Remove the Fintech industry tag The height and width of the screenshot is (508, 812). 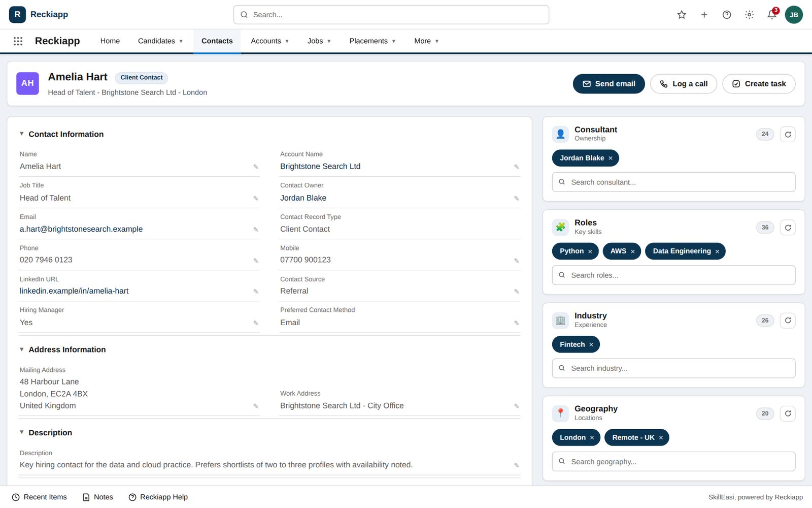tap(591, 345)
